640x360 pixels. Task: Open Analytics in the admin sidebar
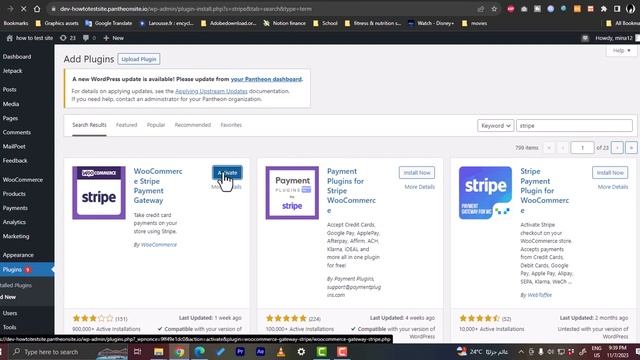coord(14,222)
